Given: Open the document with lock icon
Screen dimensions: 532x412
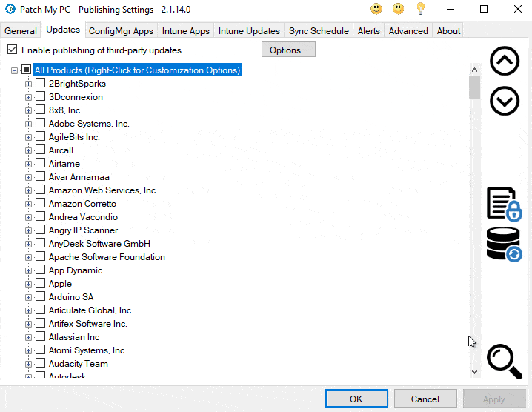Looking at the screenshot, I should pos(504,205).
